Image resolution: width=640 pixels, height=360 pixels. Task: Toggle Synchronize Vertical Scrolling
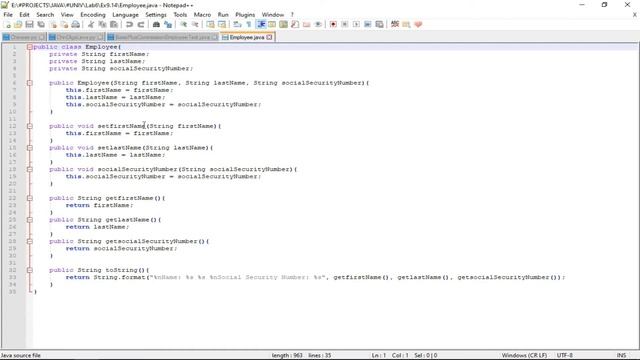[x=210, y=24]
